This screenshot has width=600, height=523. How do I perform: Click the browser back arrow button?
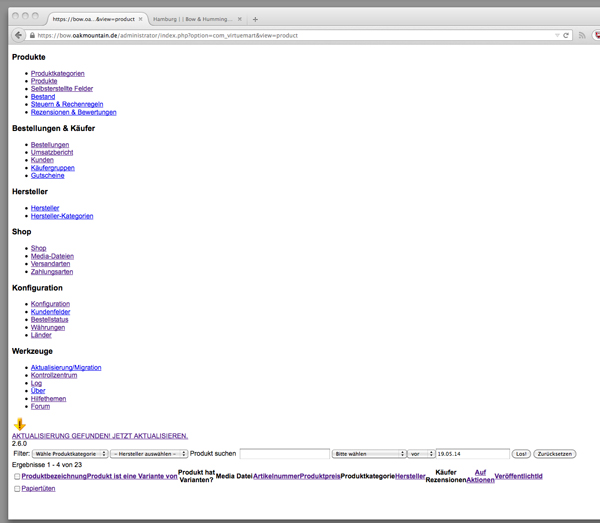[19, 35]
